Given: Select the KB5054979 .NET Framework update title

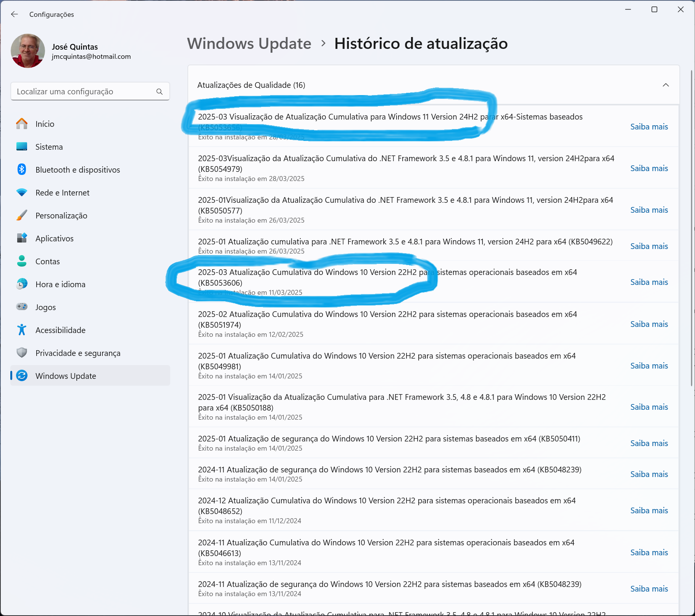Looking at the screenshot, I should (406, 163).
